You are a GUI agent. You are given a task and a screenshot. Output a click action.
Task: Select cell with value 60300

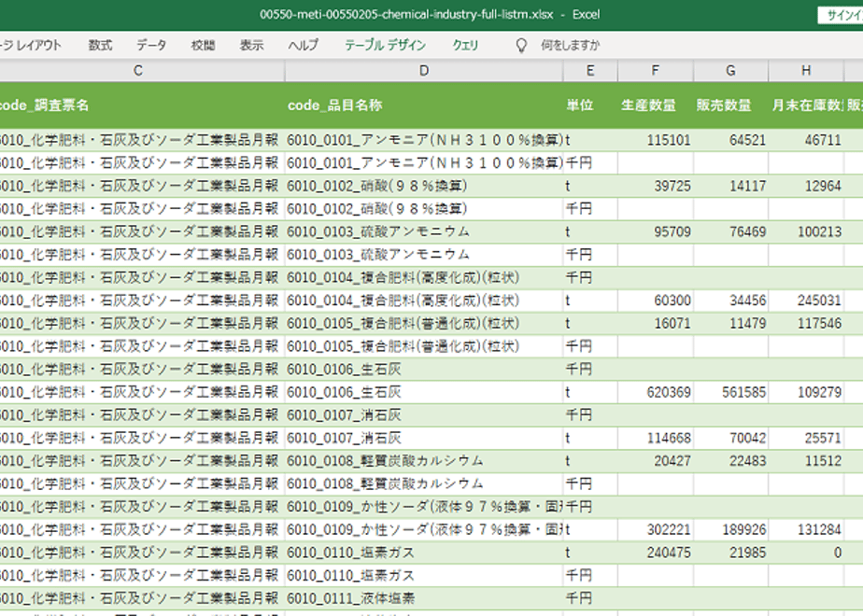click(656, 301)
